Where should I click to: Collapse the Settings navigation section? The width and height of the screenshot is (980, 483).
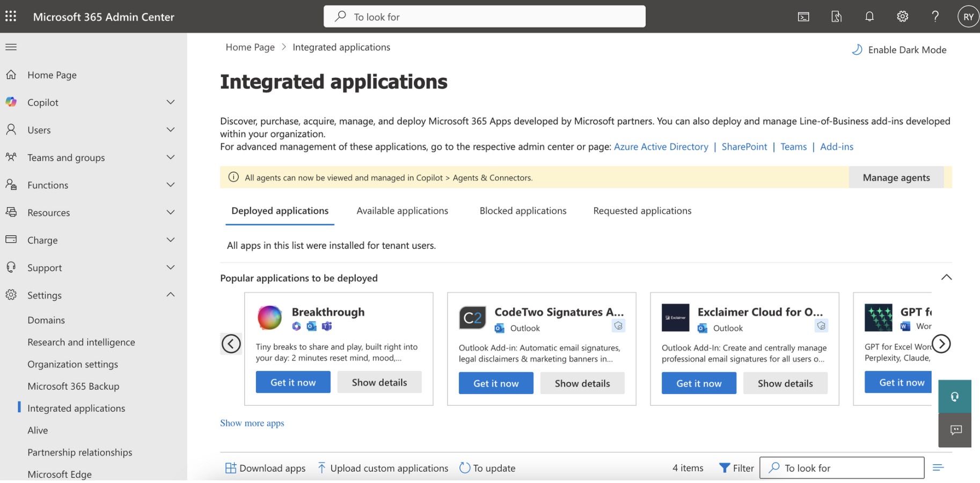click(171, 295)
